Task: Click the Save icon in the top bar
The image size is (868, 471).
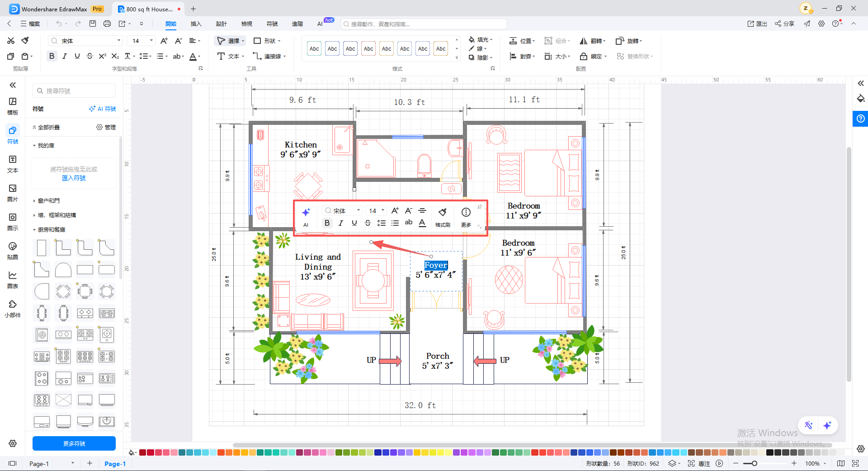Action: [x=93, y=24]
